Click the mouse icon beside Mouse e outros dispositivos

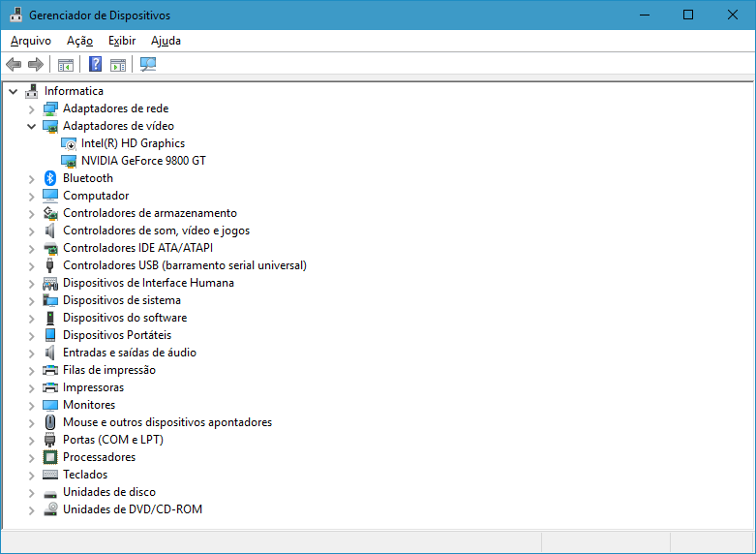(50, 422)
